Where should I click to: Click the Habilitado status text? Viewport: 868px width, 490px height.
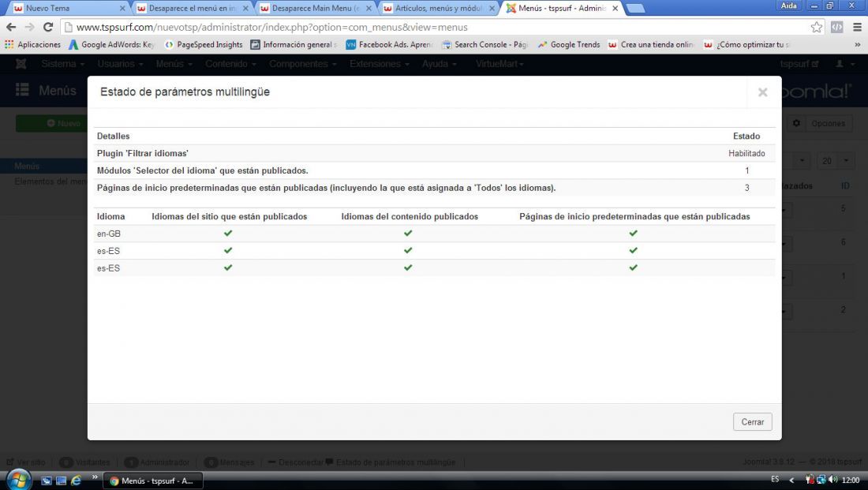(746, 153)
